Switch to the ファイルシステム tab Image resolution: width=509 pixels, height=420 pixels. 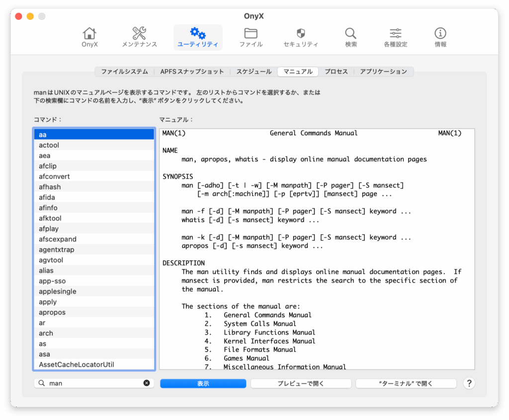pos(124,72)
